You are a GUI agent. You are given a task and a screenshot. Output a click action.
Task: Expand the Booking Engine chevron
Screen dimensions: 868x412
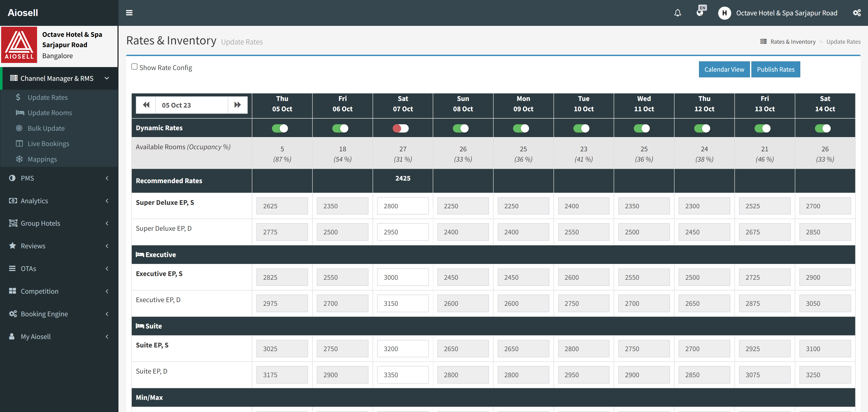pyautogui.click(x=107, y=314)
